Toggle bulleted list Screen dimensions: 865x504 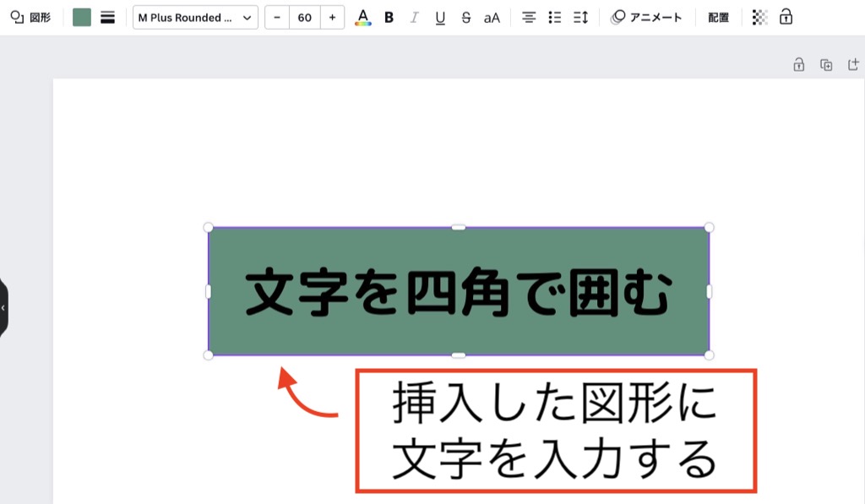[x=554, y=18]
